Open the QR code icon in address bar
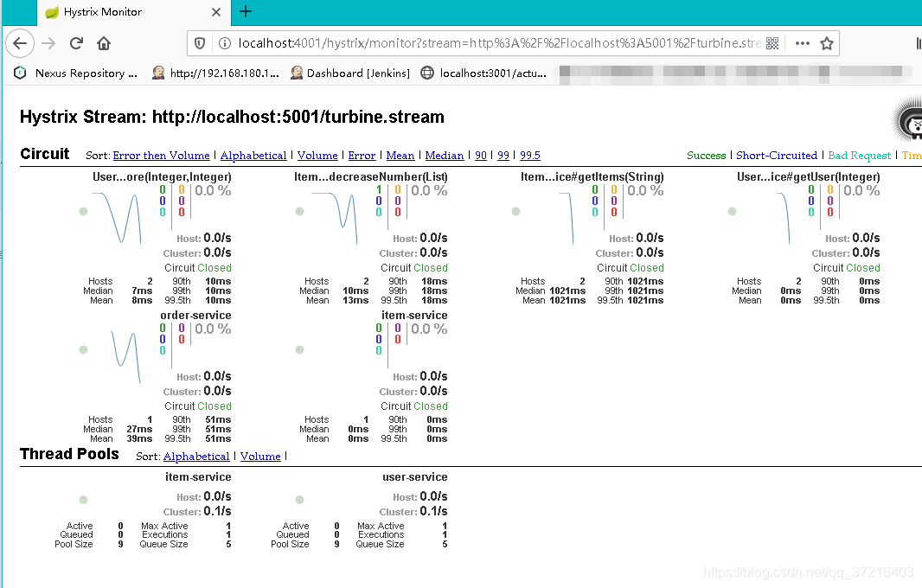This screenshot has height=588, width=922. pyautogui.click(x=772, y=43)
